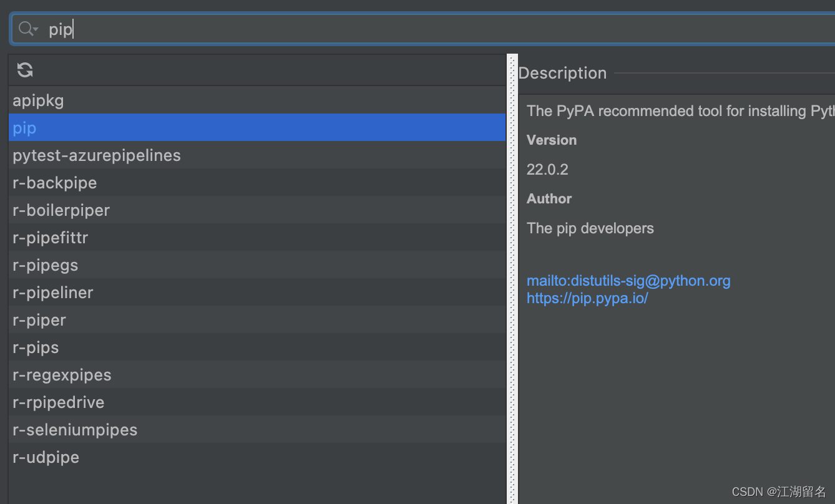This screenshot has width=835, height=504.
Task: Click the reload packages list icon
Action: (25, 70)
